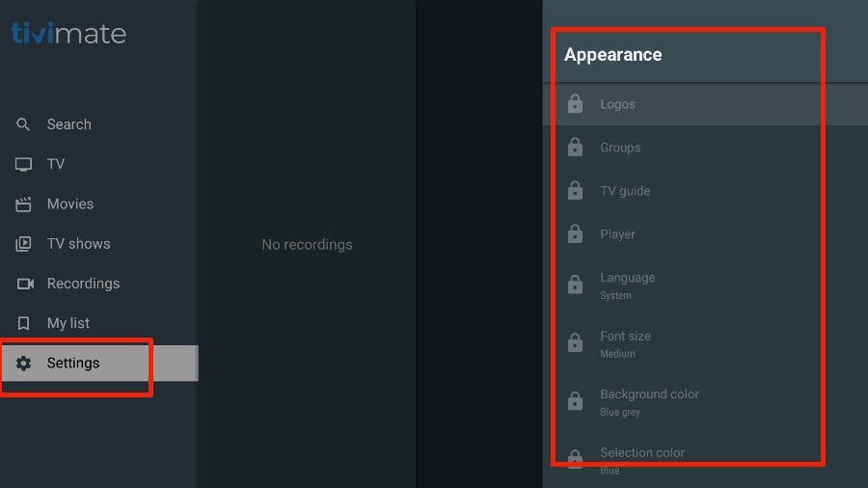Click the lock icon beside Groups
Screen dimensions: 868x488
[x=575, y=148]
